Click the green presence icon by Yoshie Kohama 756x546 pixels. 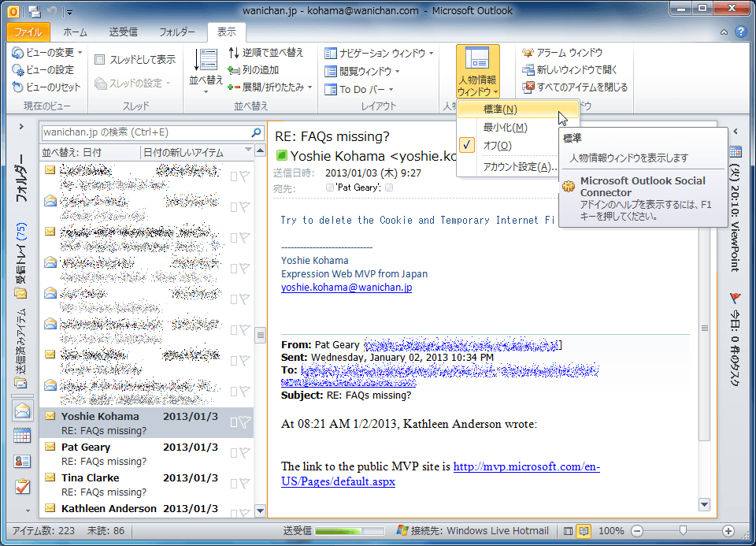[281, 155]
